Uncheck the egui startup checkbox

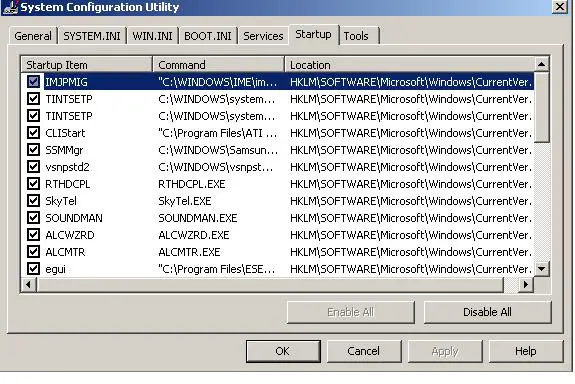point(33,268)
